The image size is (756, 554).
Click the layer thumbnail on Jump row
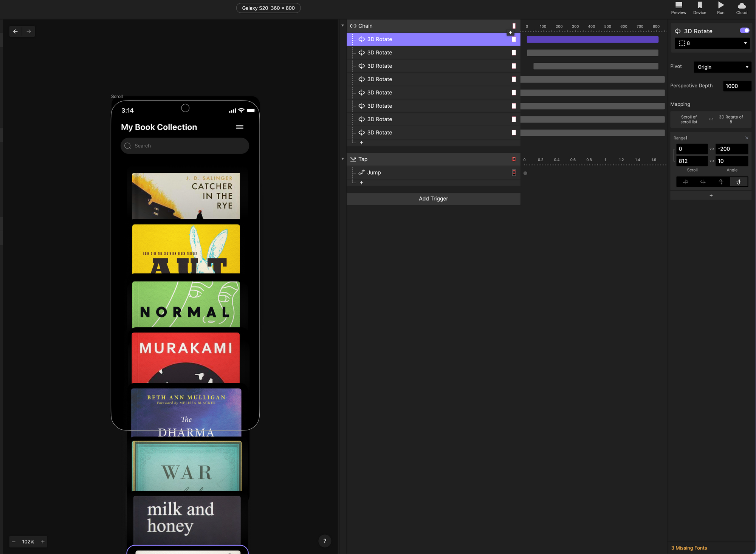pos(514,173)
